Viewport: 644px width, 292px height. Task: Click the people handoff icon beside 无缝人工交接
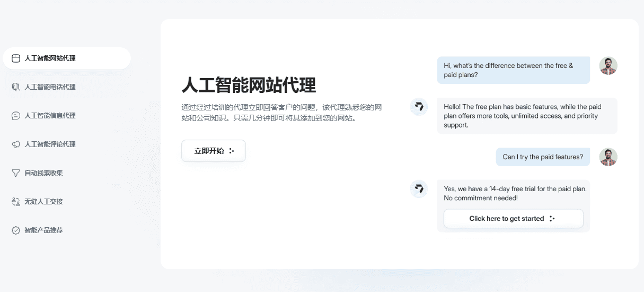click(x=16, y=202)
